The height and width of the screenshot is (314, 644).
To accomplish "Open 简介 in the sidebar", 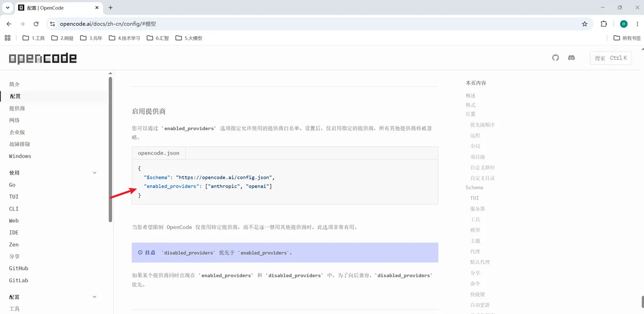I will pyautogui.click(x=14, y=85).
